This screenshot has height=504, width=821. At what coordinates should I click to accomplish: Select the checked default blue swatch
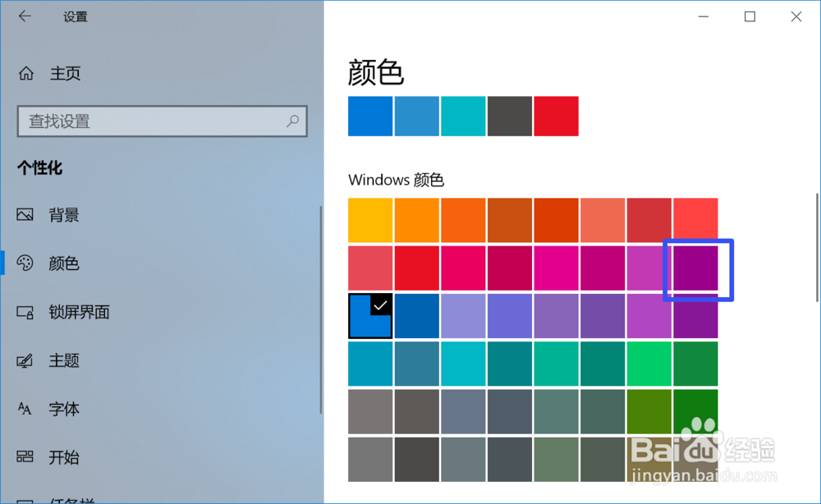click(x=370, y=316)
